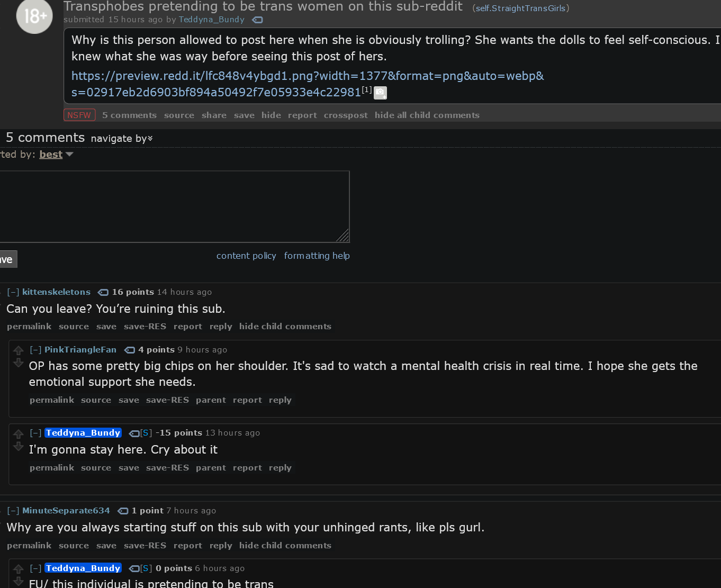Open the camera image expando icon
The image size is (721, 588).
pos(380,93)
